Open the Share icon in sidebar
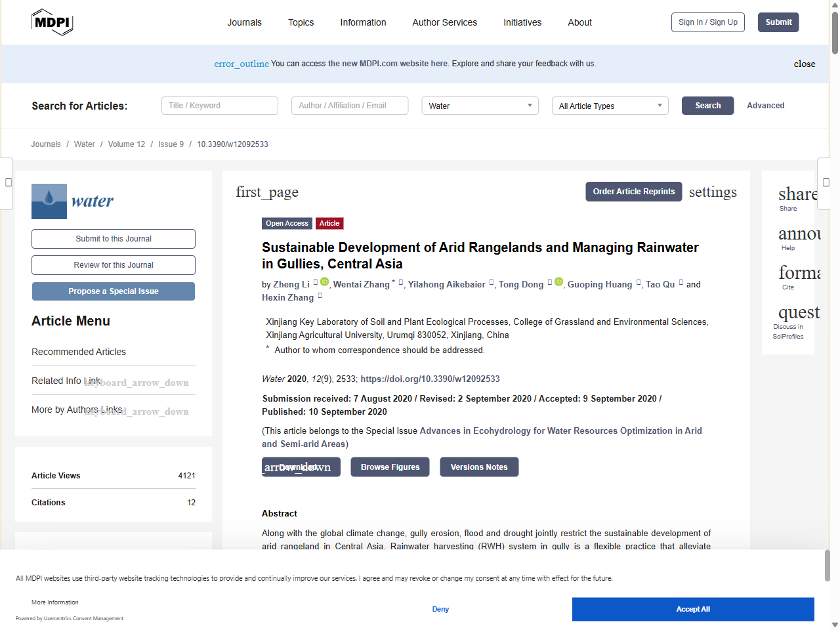The height and width of the screenshot is (630, 840). [x=795, y=195]
